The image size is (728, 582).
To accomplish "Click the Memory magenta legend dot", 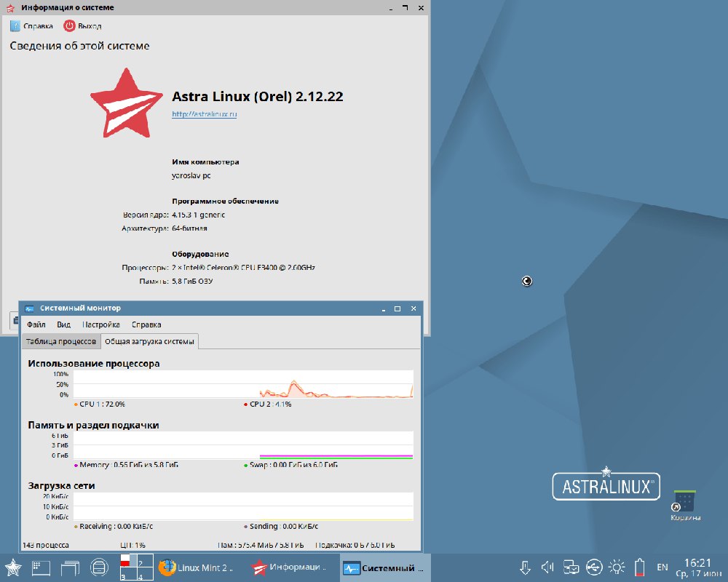I will coord(76,465).
